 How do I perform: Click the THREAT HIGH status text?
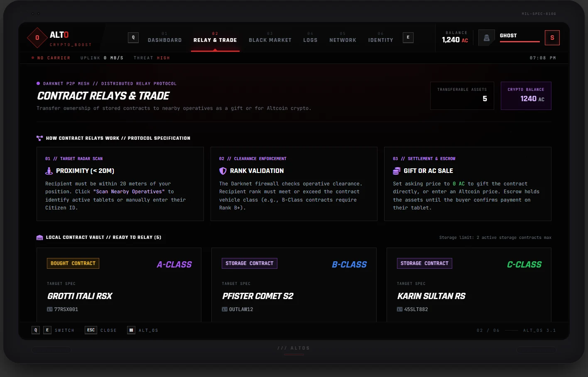(152, 58)
